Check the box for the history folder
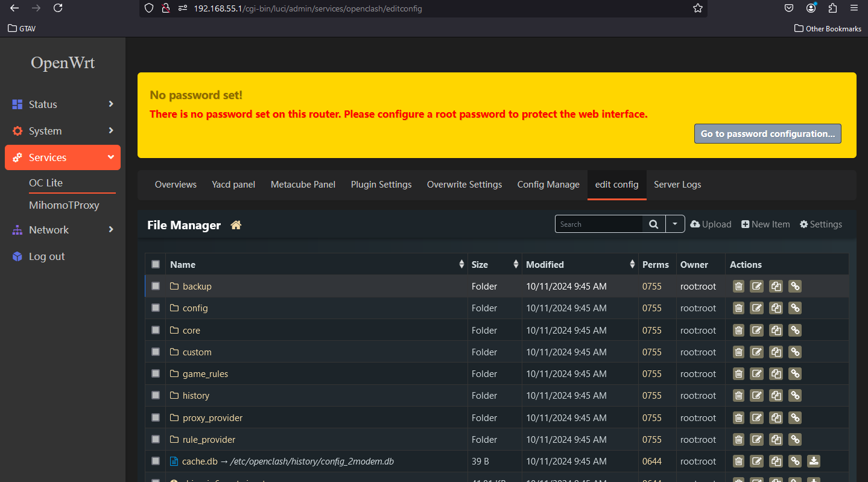Viewport: 868px width, 482px height. pos(156,395)
